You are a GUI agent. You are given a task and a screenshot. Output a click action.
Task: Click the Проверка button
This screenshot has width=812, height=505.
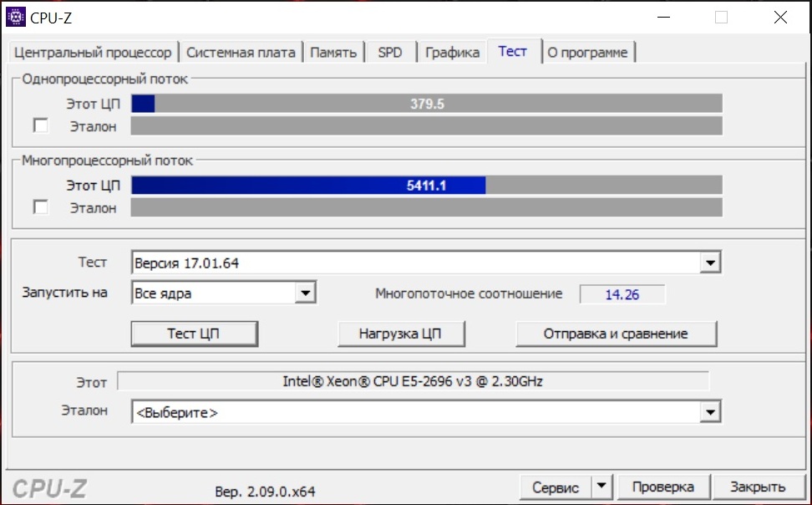click(663, 487)
